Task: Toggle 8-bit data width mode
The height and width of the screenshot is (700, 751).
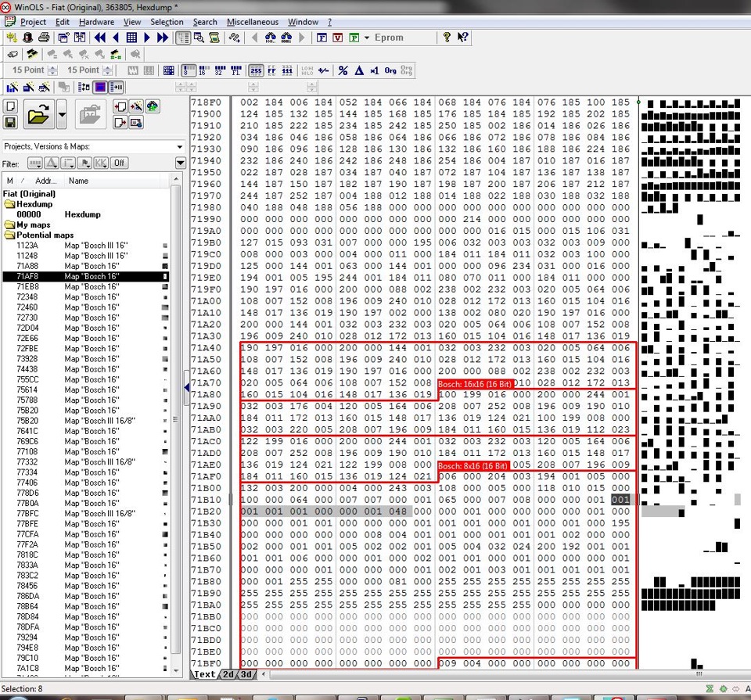Action: (x=189, y=71)
